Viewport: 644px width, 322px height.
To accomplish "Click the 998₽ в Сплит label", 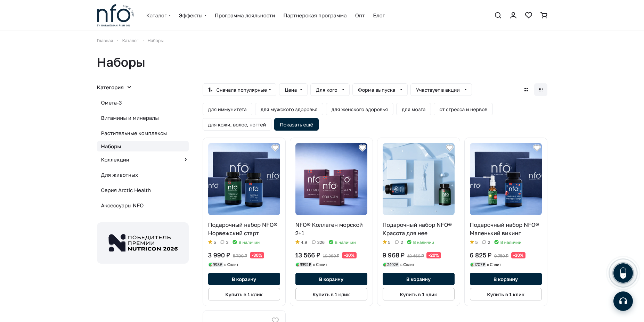I will 223,265.
